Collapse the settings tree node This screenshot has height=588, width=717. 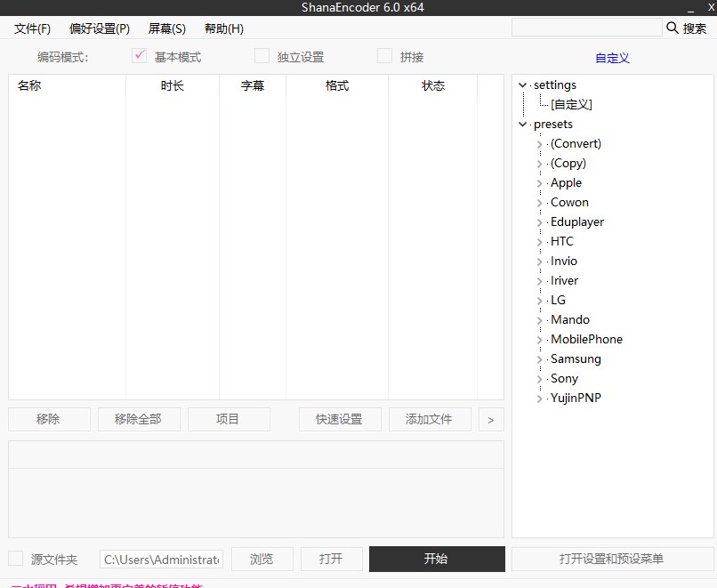(x=522, y=85)
